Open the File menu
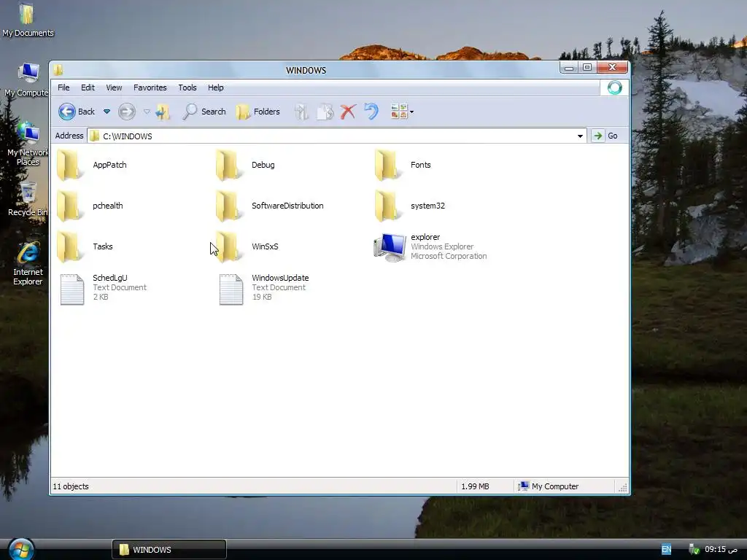The image size is (747, 560). click(x=63, y=87)
